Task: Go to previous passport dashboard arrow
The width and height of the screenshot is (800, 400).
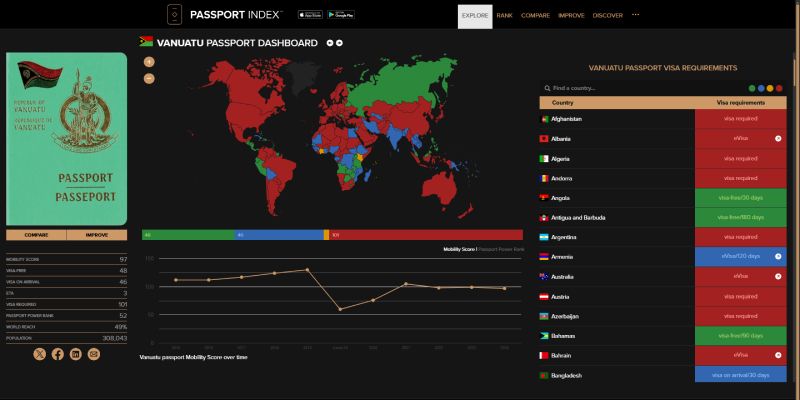Action: 330,43
